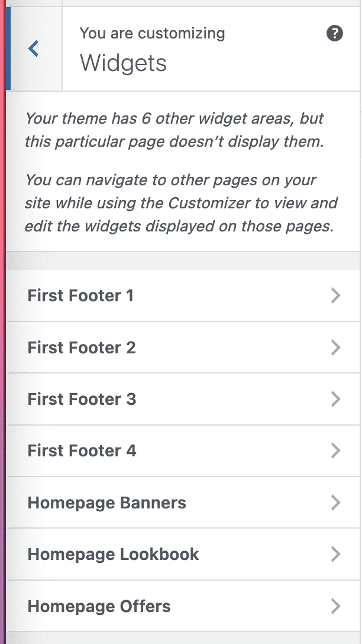Expand the arrow next to First Footer 2
Screen dimensions: 362x644
pos(335,347)
